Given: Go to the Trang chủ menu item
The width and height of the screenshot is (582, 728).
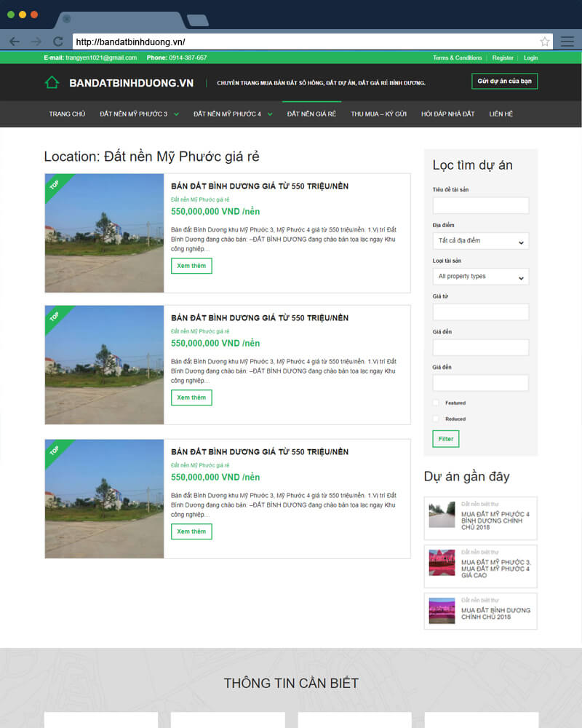Looking at the screenshot, I should (67, 114).
